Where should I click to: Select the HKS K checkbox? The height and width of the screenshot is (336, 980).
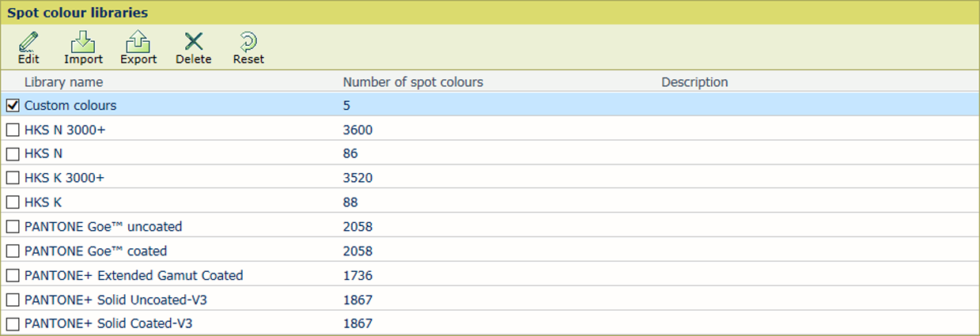coord(13,202)
